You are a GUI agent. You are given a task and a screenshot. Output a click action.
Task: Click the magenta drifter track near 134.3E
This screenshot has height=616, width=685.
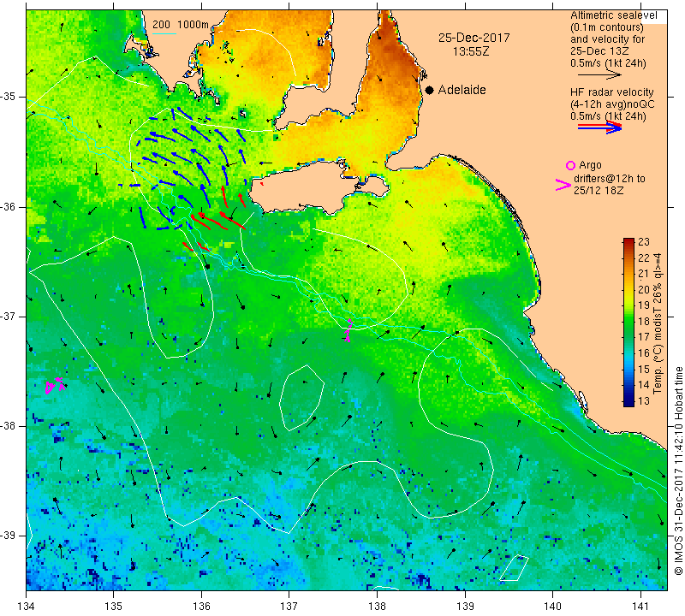(56, 385)
